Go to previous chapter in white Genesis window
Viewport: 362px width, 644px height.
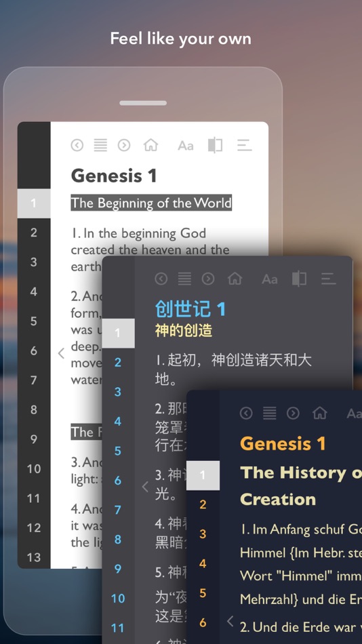coord(77,145)
